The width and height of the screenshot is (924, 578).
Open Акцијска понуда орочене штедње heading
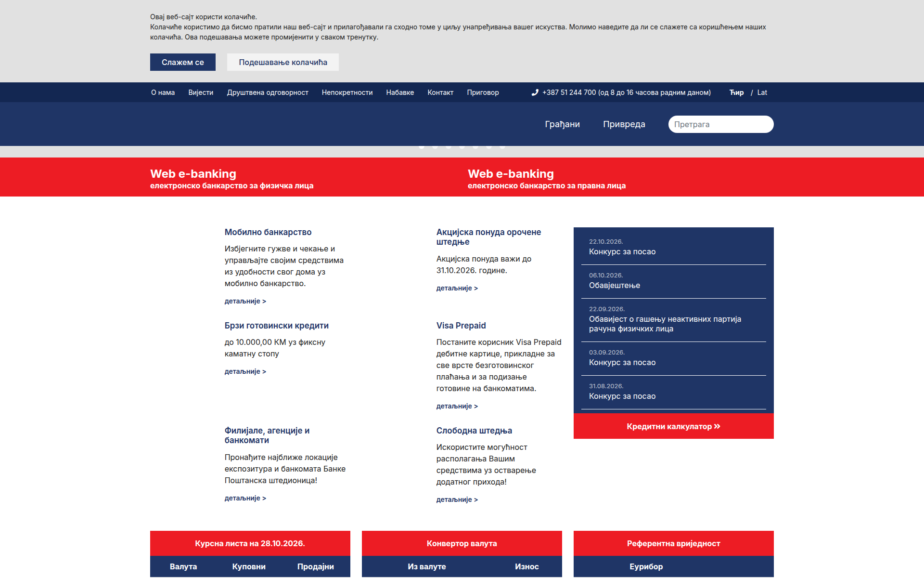(488, 237)
